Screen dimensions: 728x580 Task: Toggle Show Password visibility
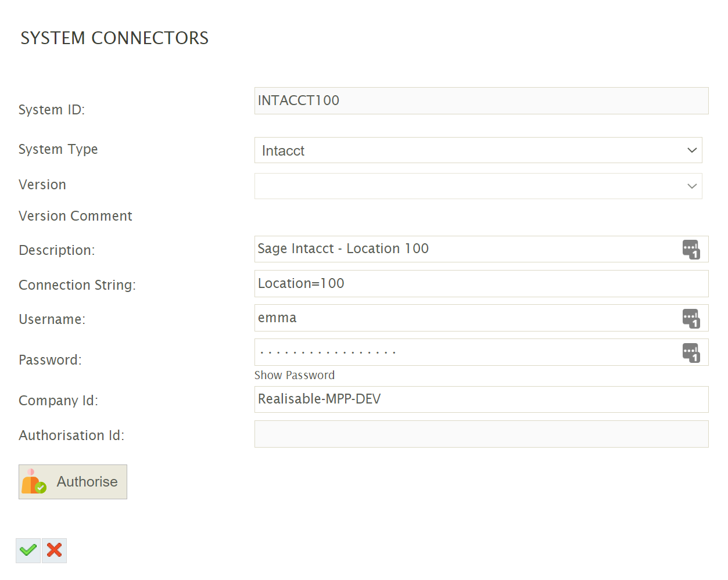(294, 376)
